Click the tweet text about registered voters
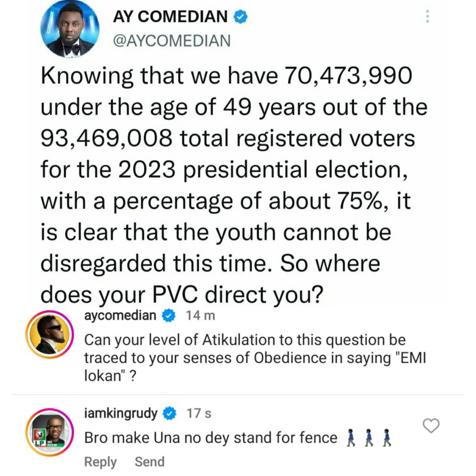The image size is (476, 476). point(234,185)
